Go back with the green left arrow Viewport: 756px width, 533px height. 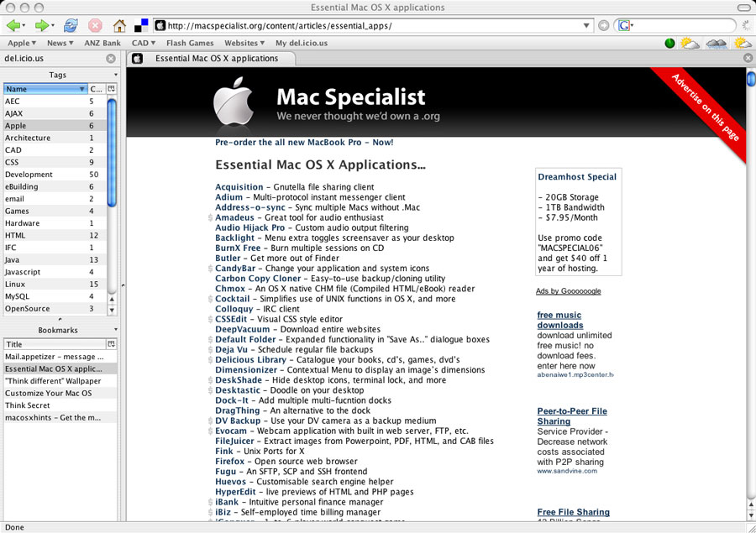coord(13,25)
